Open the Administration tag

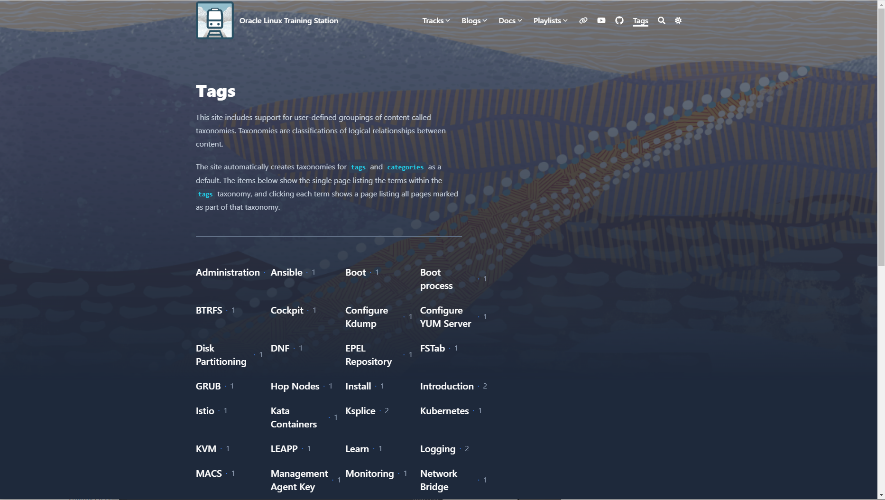point(227,273)
